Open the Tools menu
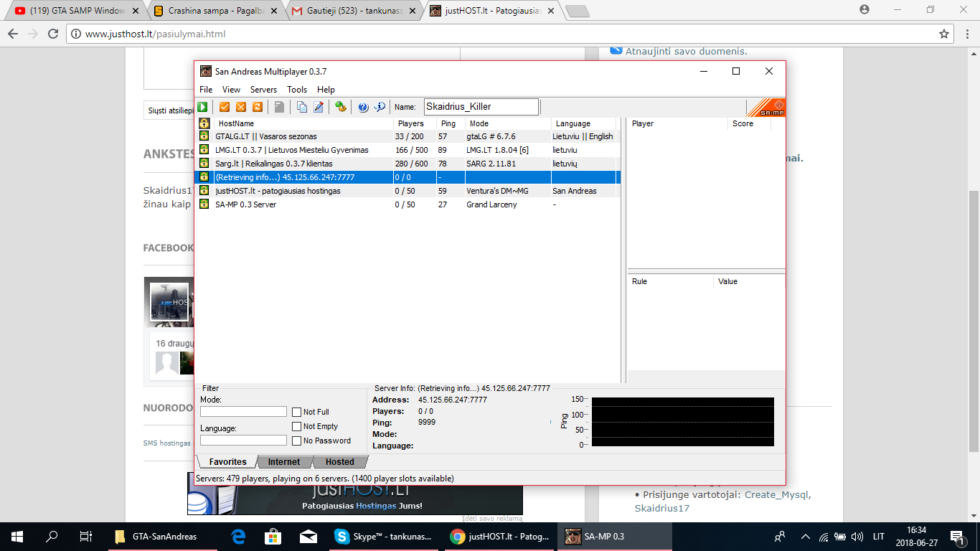 click(x=297, y=90)
